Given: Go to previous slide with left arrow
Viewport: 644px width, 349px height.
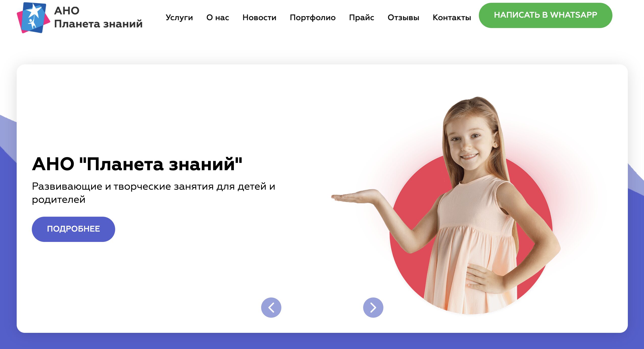Looking at the screenshot, I should pos(271,307).
